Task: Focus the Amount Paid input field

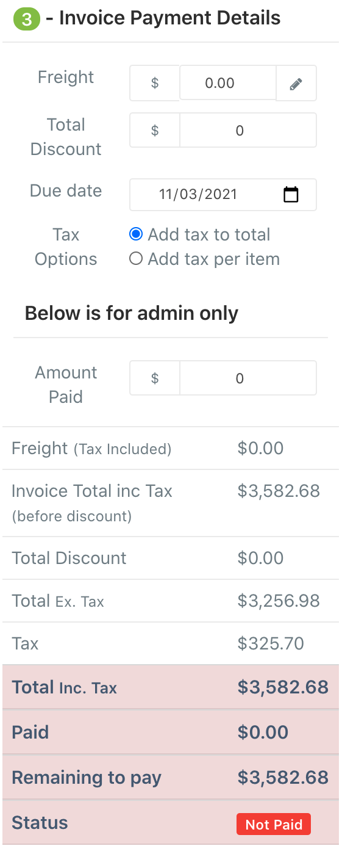Action: [x=248, y=378]
